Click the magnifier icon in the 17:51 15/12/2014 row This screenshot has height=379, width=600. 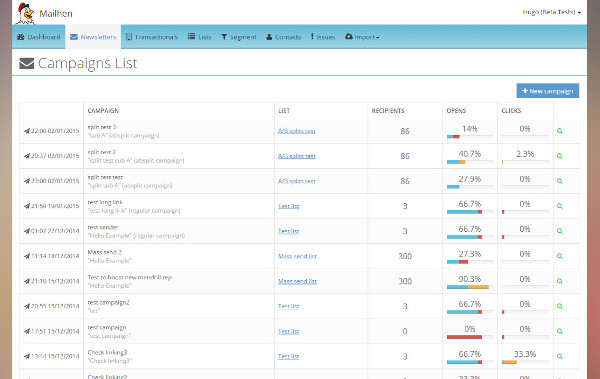560,331
